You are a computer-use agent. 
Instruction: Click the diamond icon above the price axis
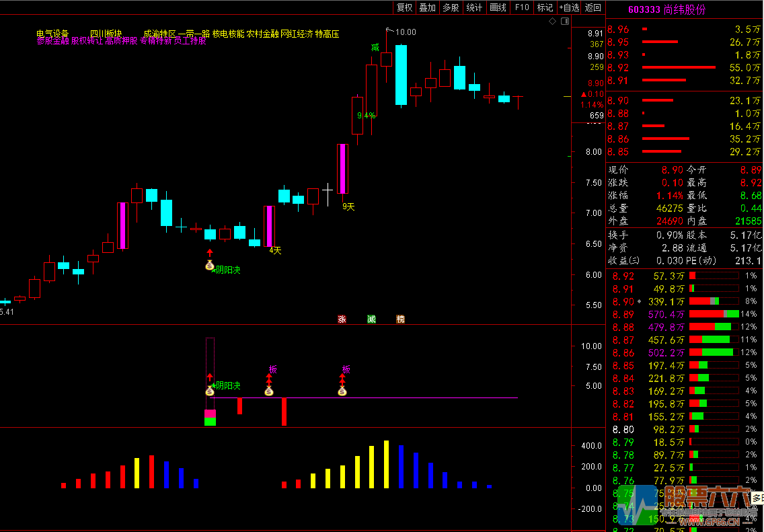coord(553,22)
